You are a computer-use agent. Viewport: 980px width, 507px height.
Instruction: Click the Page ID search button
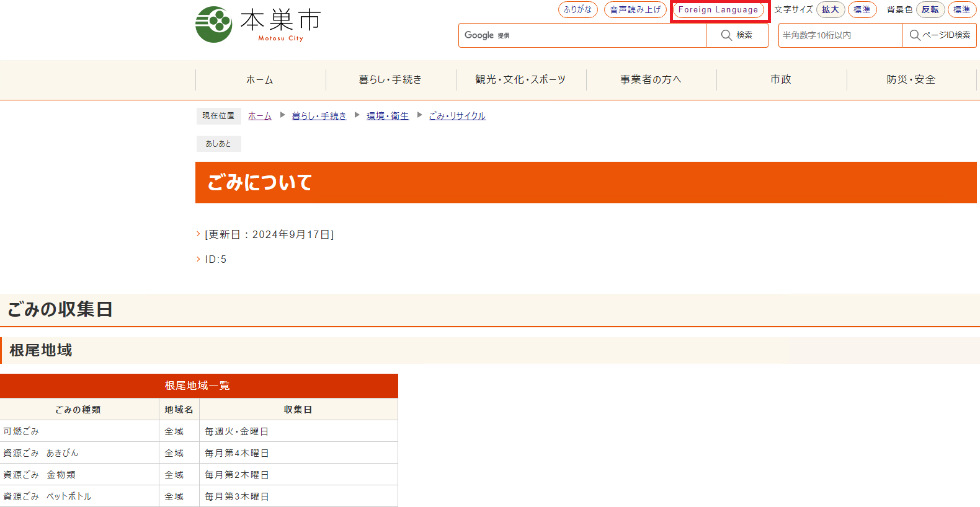click(x=939, y=35)
